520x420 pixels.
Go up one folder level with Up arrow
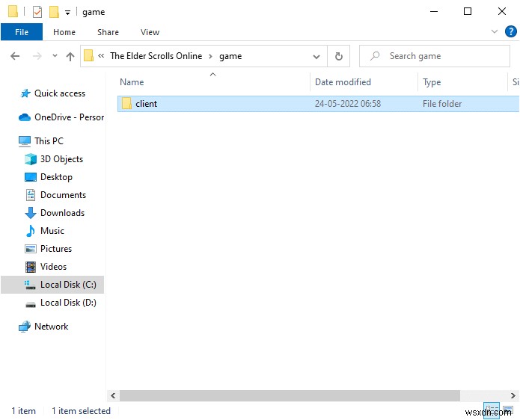pos(70,56)
